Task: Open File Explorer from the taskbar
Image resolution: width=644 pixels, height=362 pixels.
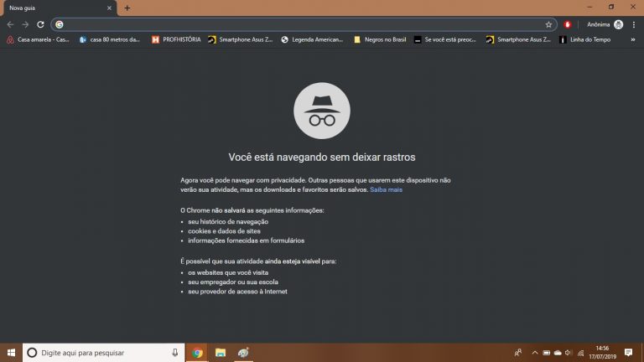Action: pyautogui.click(x=221, y=353)
